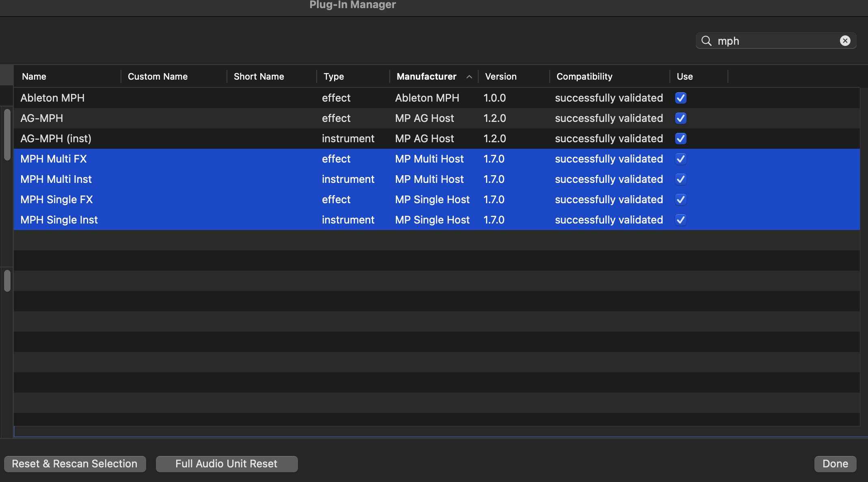Sort by Use column header
Image resolution: width=868 pixels, height=482 pixels.
(699, 76)
